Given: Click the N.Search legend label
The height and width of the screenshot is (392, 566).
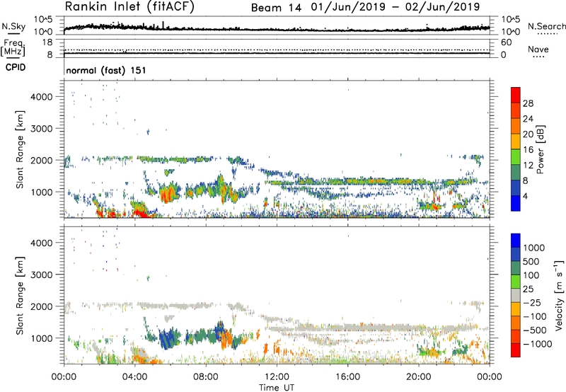Looking at the screenshot, I should click(x=546, y=26).
